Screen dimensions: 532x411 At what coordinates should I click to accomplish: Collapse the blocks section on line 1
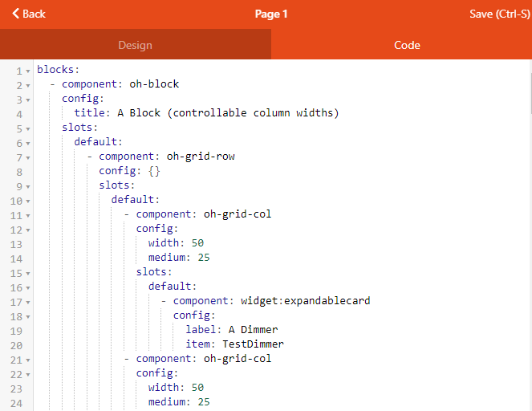[x=29, y=71]
